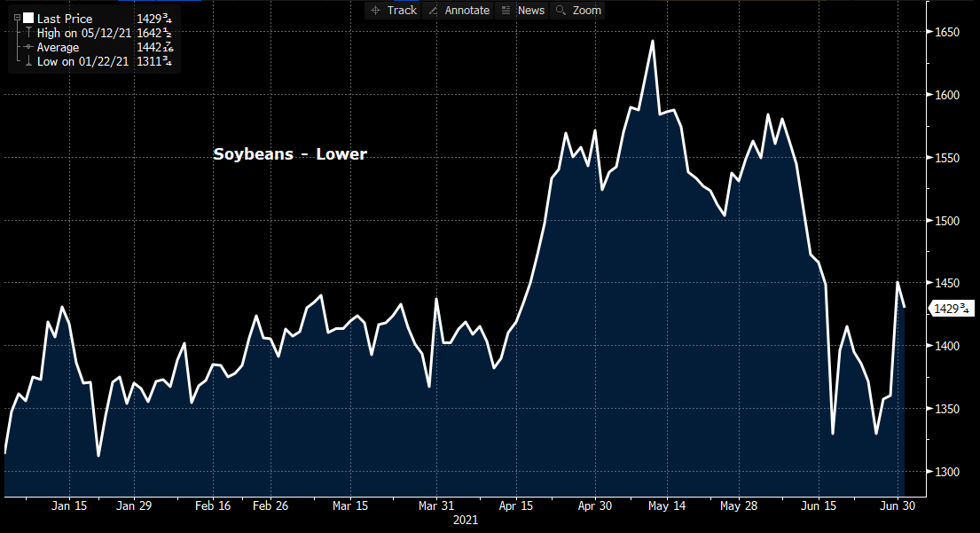Viewport: 980px width, 533px height.
Task: Collapse the legend using its minus box
Action: click(16, 18)
